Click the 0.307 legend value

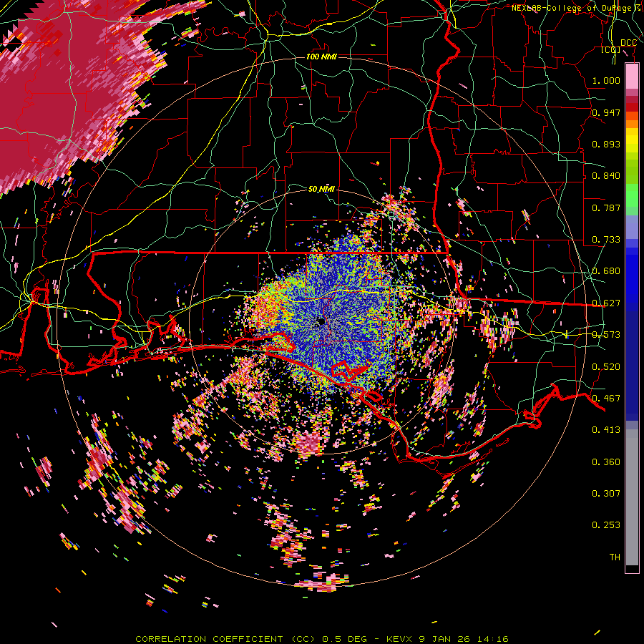[x=606, y=493]
